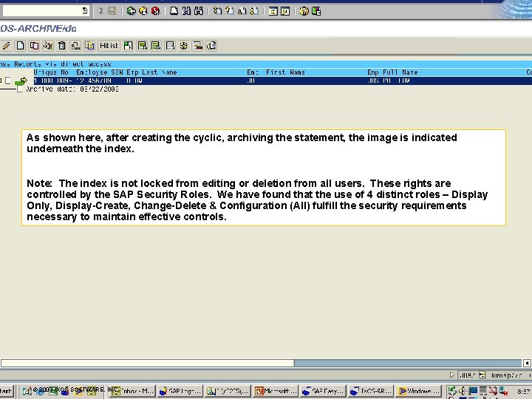
Task: Click the fourth list icon after Hit ist
Action: click(x=170, y=46)
